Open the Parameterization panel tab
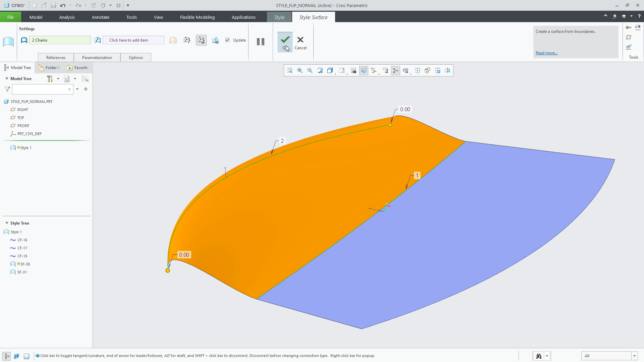The height and width of the screenshot is (362, 644). pos(97,58)
